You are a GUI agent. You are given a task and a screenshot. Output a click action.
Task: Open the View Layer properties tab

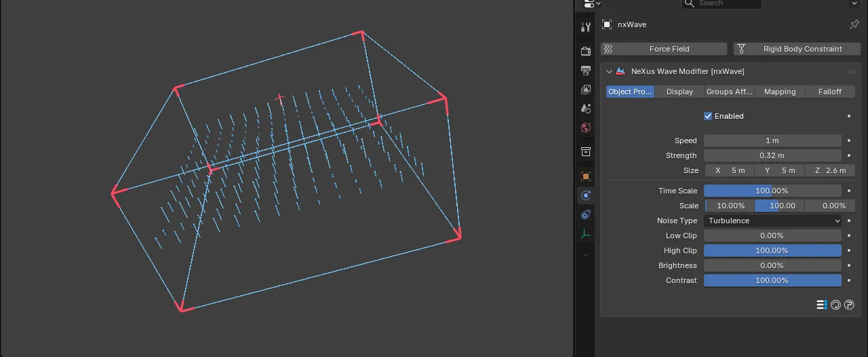(586, 89)
